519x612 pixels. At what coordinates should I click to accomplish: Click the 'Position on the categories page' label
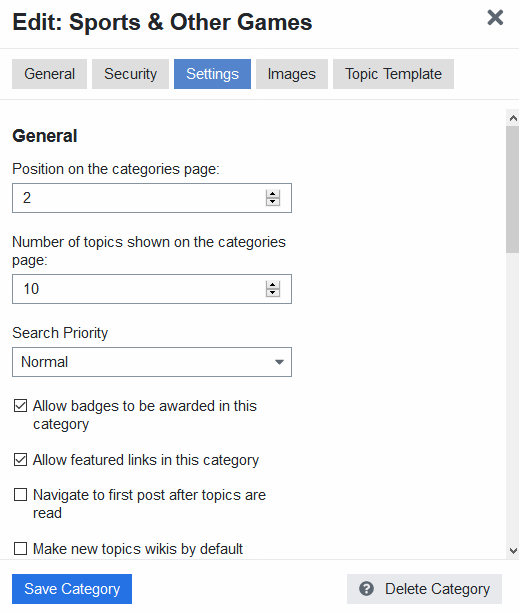click(x=116, y=169)
